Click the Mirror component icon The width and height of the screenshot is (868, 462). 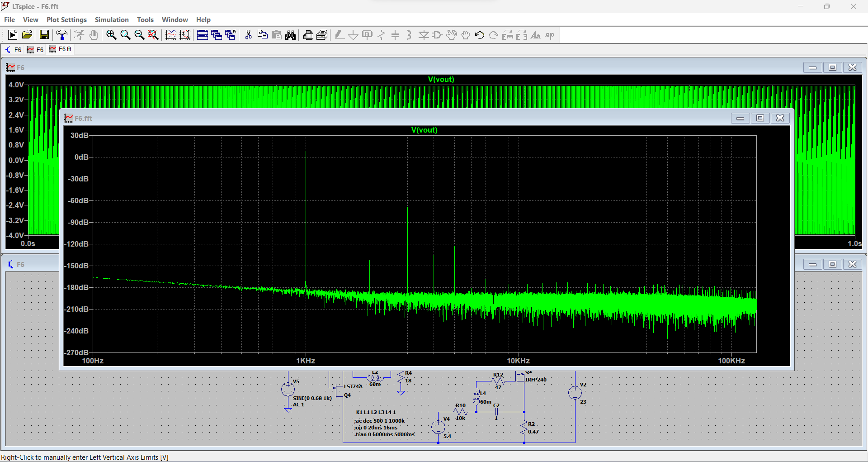tap(522, 35)
